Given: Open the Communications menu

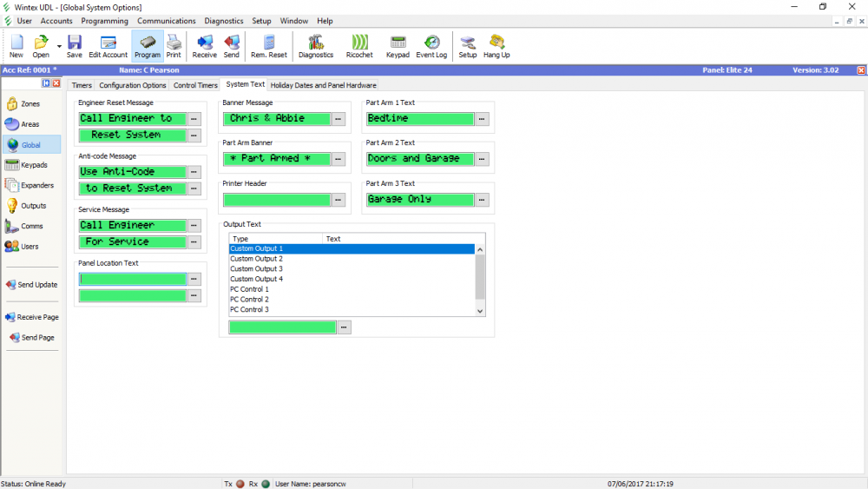Looking at the screenshot, I should [x=166, y=21].
